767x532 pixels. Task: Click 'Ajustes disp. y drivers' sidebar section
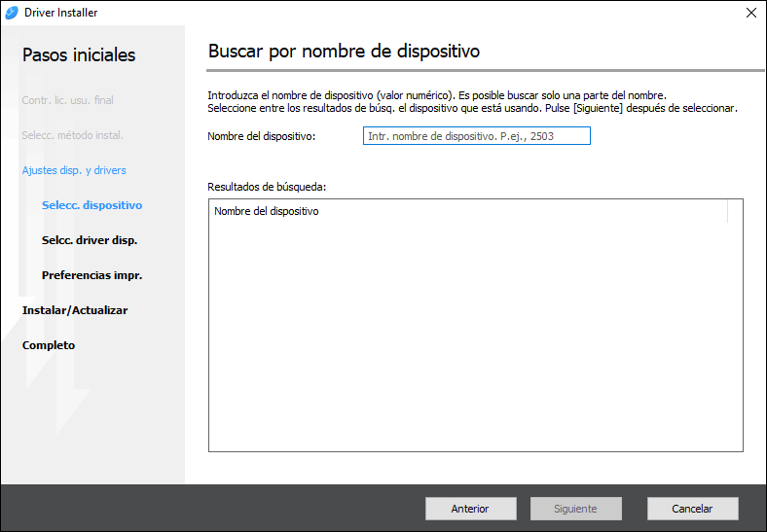coord(74,170)
